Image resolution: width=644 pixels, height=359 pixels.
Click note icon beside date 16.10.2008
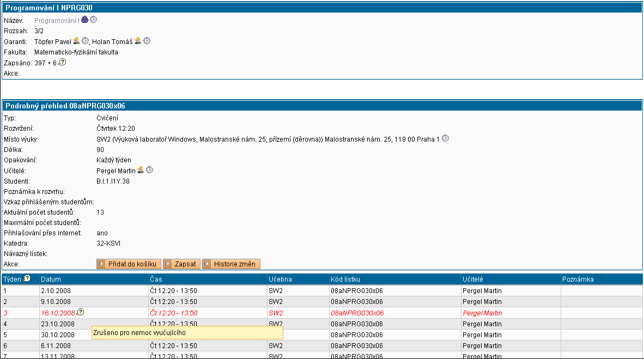pyautogui.click(x=80, y=312)
